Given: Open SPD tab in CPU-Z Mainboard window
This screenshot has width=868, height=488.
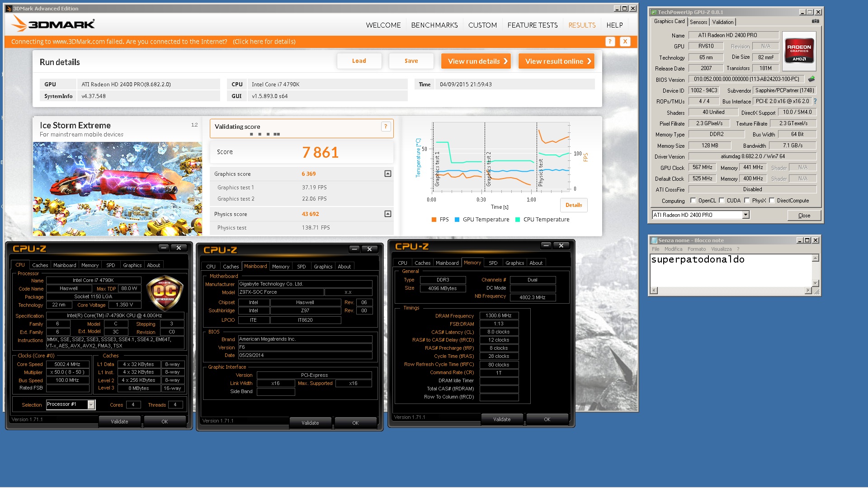Looking at the screenshot, I should [x=301, y=267].
